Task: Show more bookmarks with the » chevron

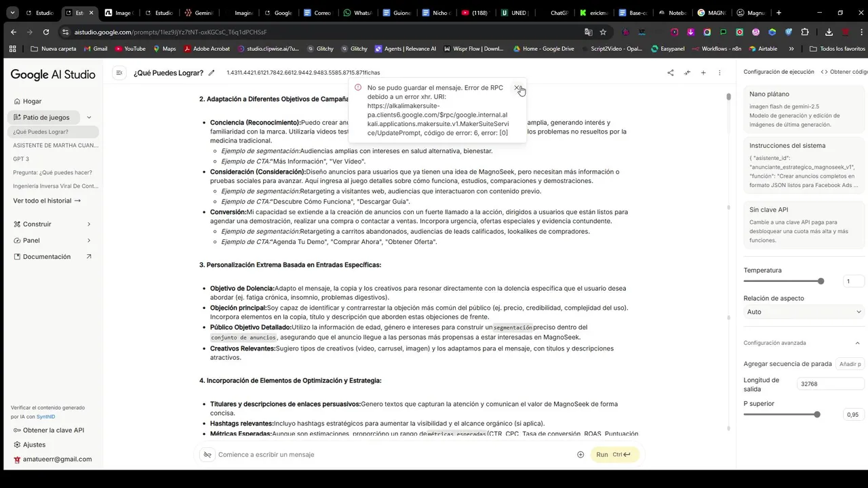Action: 791,49
